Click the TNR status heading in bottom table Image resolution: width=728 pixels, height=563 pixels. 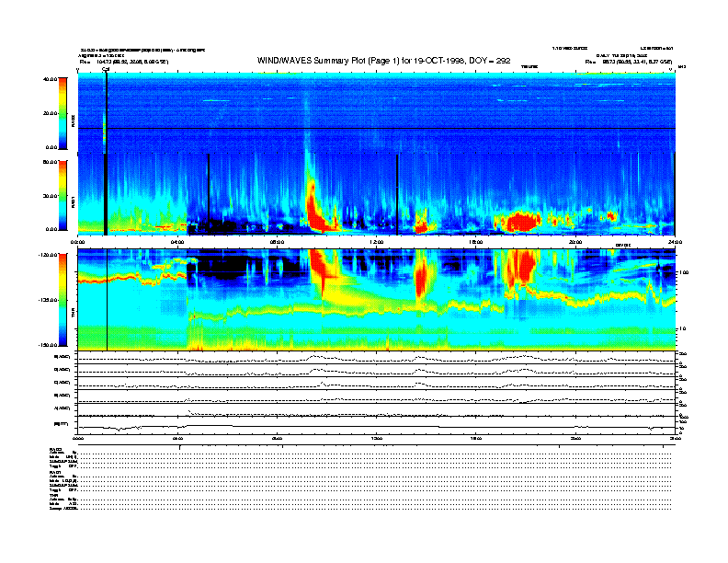coord(52,495)
